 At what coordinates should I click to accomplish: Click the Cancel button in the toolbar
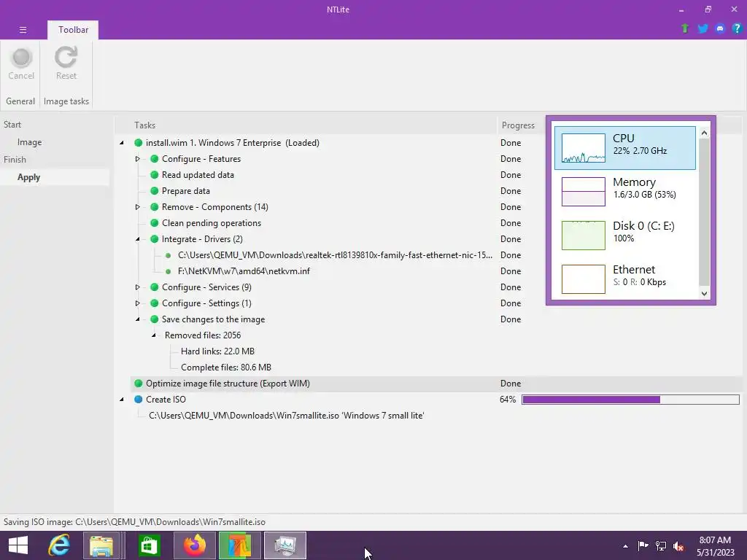click(x=21, y=64)
